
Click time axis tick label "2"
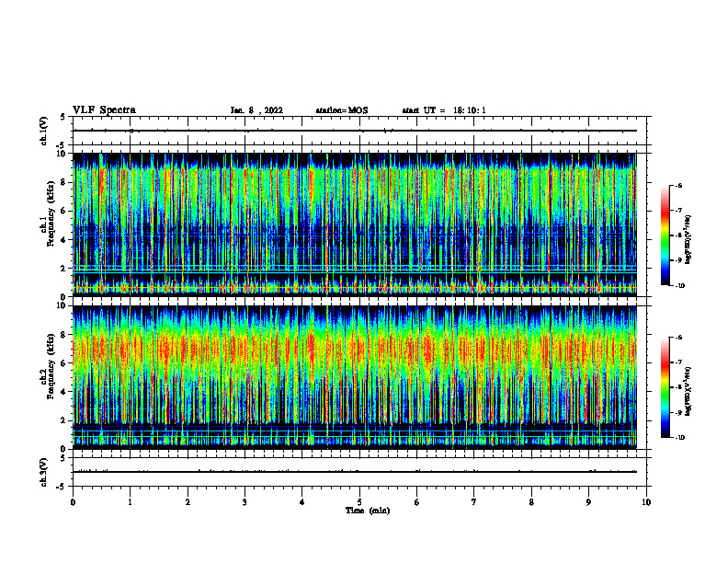[x=188, y=502]
